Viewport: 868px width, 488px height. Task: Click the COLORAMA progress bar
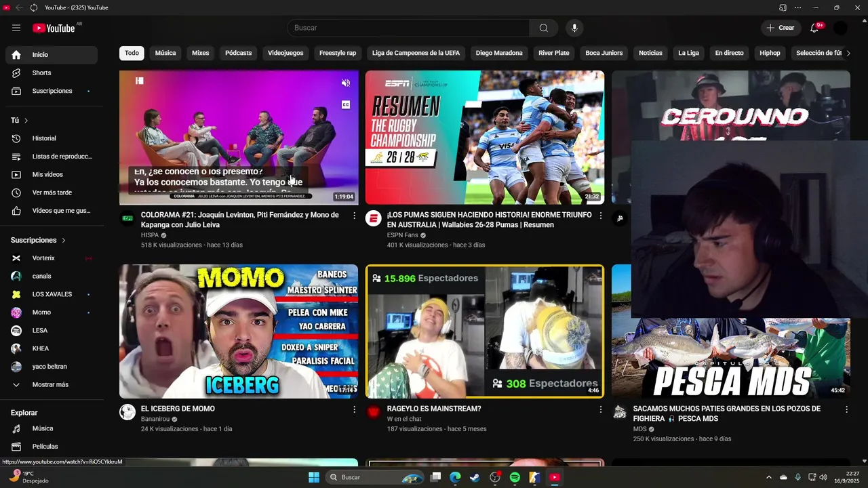point(239,204)
